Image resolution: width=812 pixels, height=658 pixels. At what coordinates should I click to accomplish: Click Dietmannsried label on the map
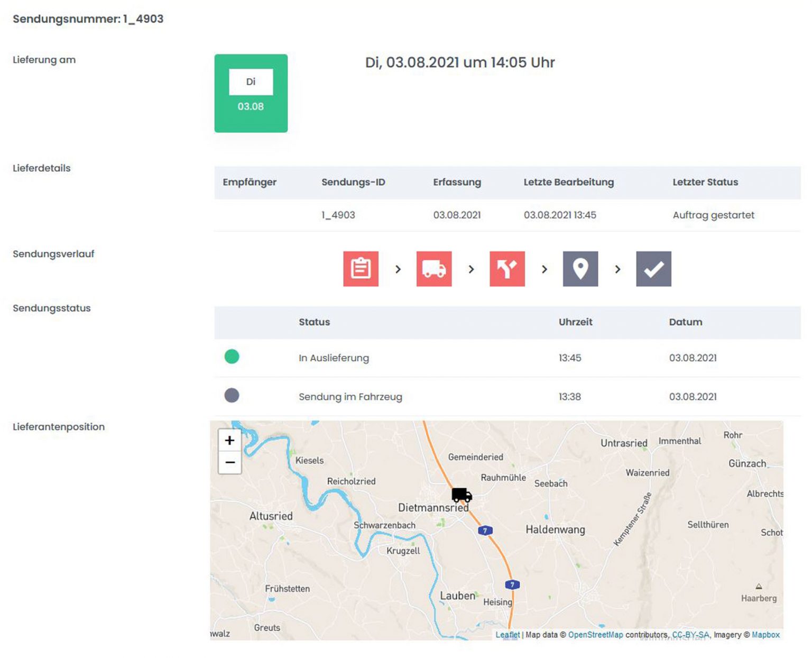point(433,508)
